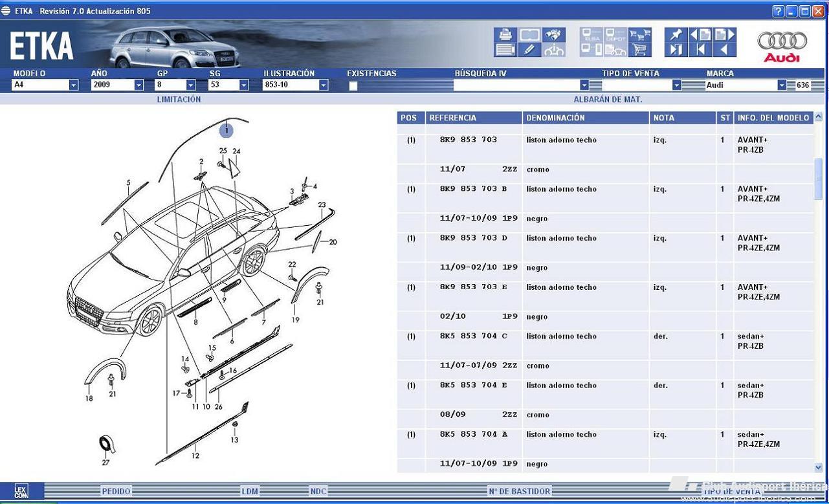Click callout number 5 on the diagram
This screenshot has height=504, width=829.
point(128,183)
